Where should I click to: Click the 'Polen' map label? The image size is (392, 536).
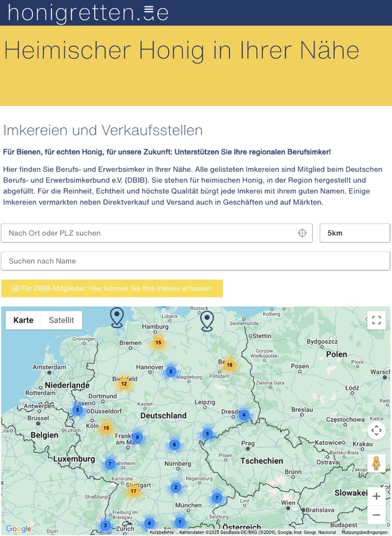(337, 354)
